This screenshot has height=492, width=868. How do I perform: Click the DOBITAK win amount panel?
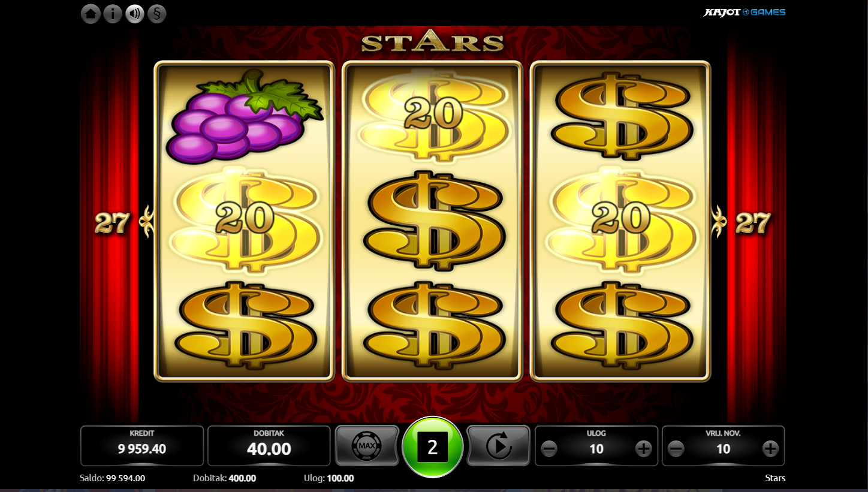pos(269,446)
